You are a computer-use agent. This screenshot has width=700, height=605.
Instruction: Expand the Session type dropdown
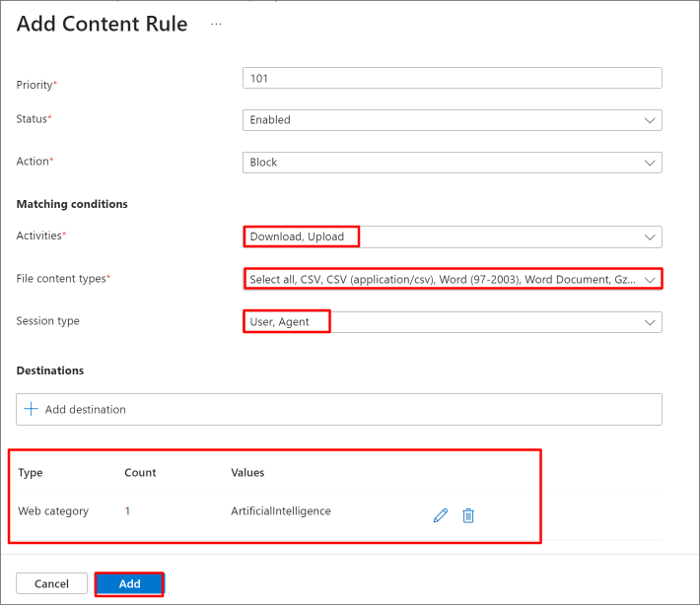click(x=453, y=322)
